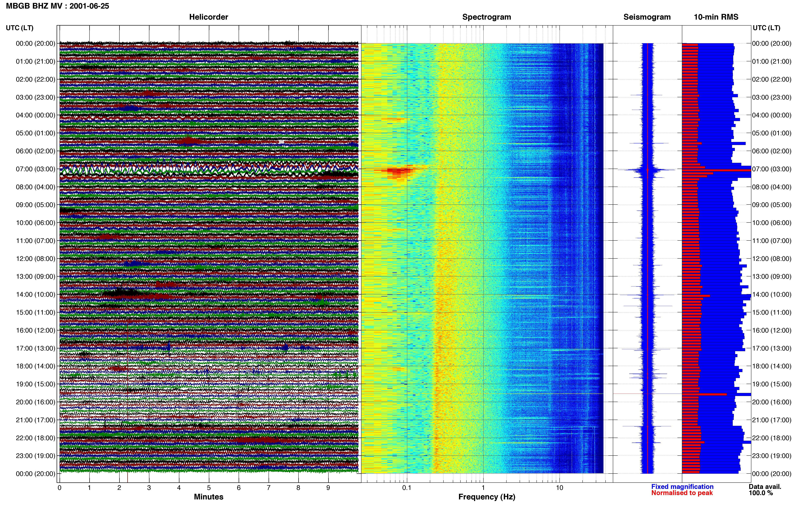
Task: Click the right 17:00 (13:00) time label
Action: point(772,348)
